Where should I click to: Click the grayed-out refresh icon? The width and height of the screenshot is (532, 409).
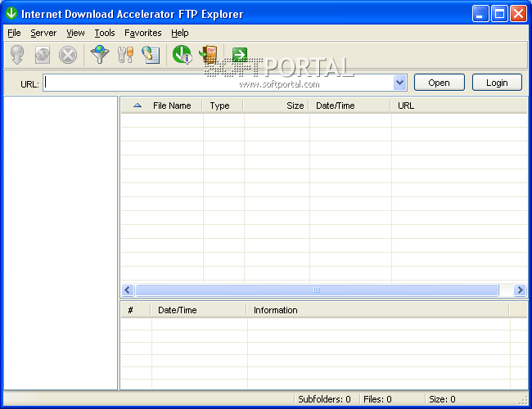pyautogui.click(x=43, y=55)
